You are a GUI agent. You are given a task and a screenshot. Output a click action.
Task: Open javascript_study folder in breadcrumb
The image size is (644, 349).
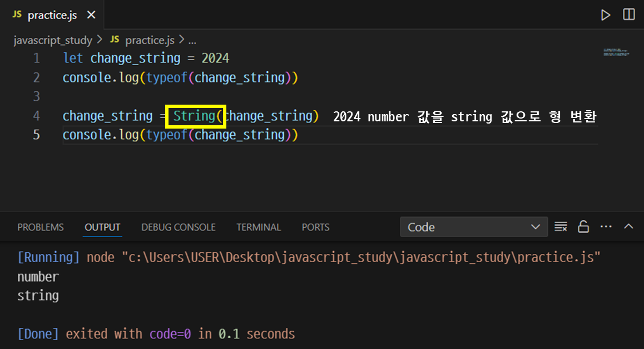(x=53, y=40)
